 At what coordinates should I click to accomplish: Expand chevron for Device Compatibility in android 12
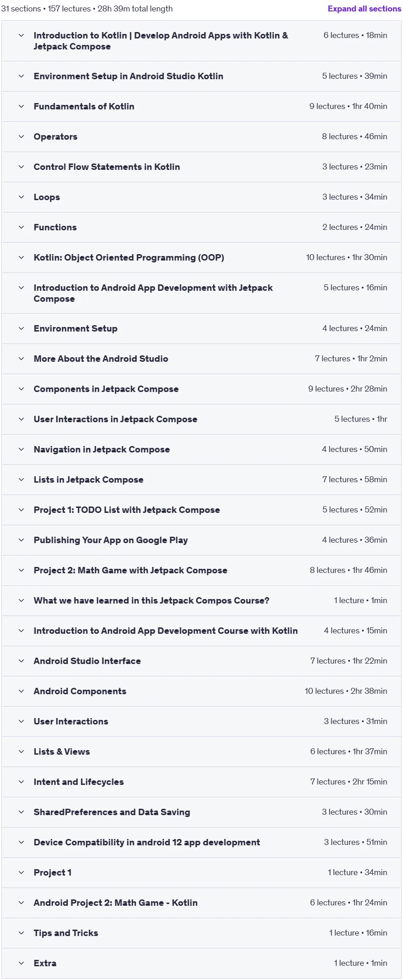click(x=21, y=842)
